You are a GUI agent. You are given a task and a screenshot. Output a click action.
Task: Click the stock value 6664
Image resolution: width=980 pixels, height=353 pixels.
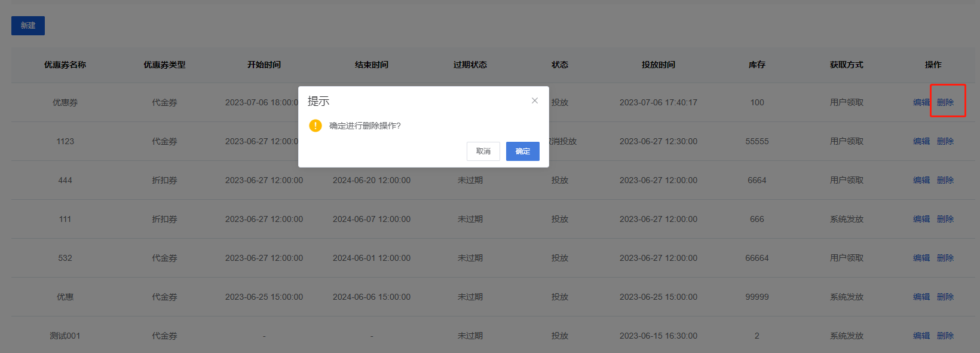757,180
